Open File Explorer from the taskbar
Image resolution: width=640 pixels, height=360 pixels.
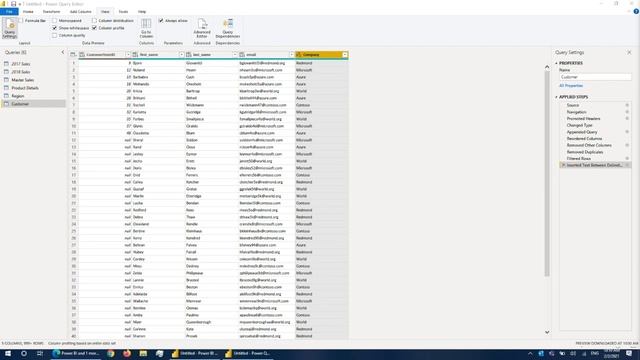coord(143,353)
